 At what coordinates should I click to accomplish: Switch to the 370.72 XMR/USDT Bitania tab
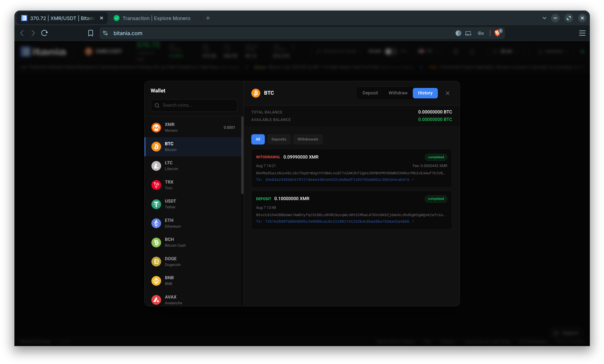pyautogui.click(x=62, y=18)
